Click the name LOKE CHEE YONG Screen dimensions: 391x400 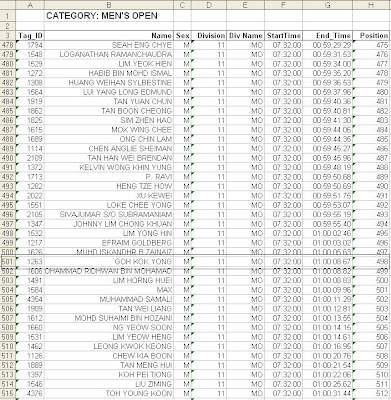pos(139,205)
